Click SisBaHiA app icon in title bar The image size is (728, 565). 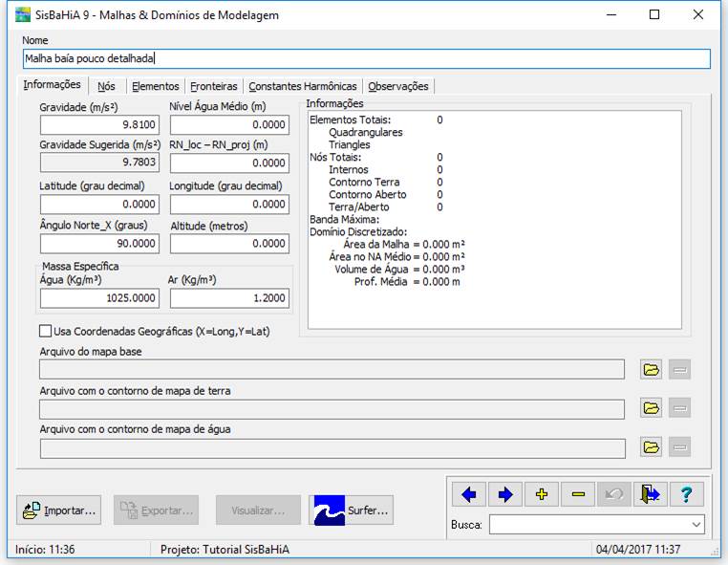click(23, 15)
